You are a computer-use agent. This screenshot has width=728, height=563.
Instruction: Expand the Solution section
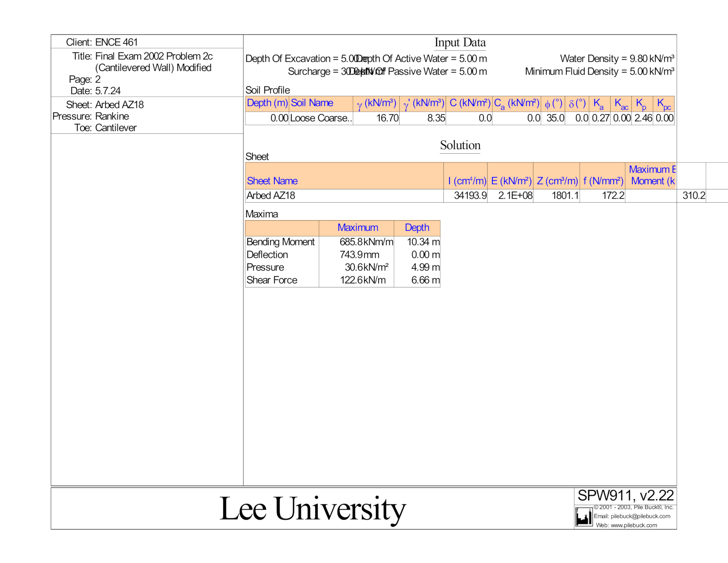pos(460,145)
